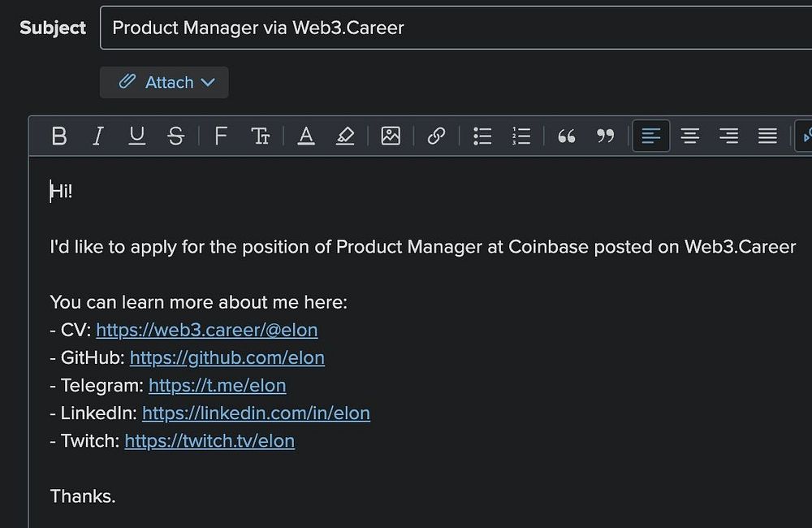812x528 pixels.
Task: Toggle bold formatting
Action: [x=59, y=136]
